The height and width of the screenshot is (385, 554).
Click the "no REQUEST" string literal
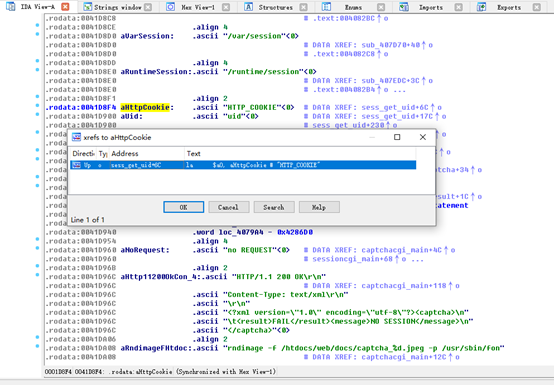click(x=250, y=250)
